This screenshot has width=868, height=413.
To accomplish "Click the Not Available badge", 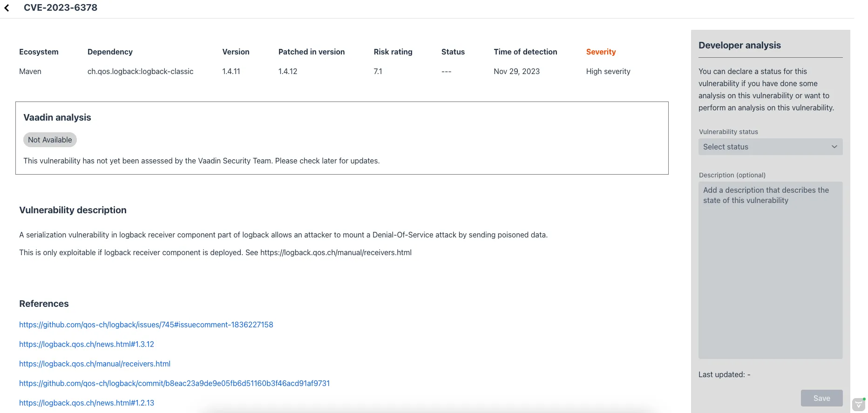I will [50, 140].
